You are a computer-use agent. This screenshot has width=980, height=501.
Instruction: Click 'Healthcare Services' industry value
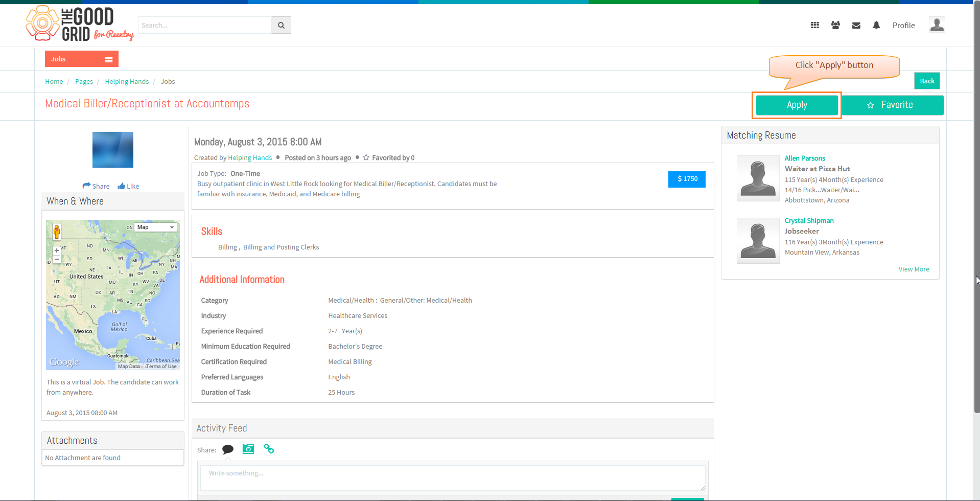pyautogui.click(x=358, y=315)
